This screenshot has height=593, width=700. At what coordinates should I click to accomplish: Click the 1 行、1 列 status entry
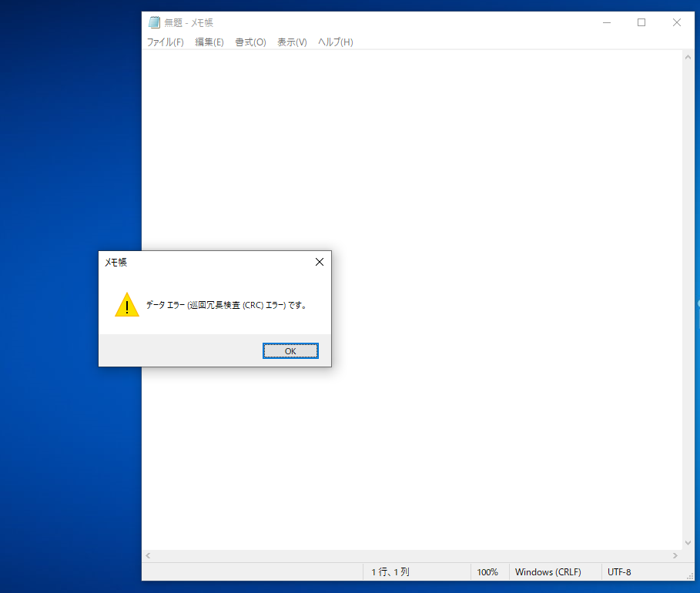pyautogui.click(x=390, y=572)
